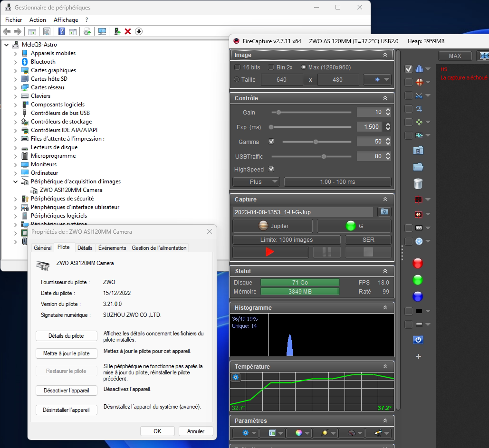This screenshot has height=448, width=489.
Task: Switch to the Général tab
Action: pos(43,248)
